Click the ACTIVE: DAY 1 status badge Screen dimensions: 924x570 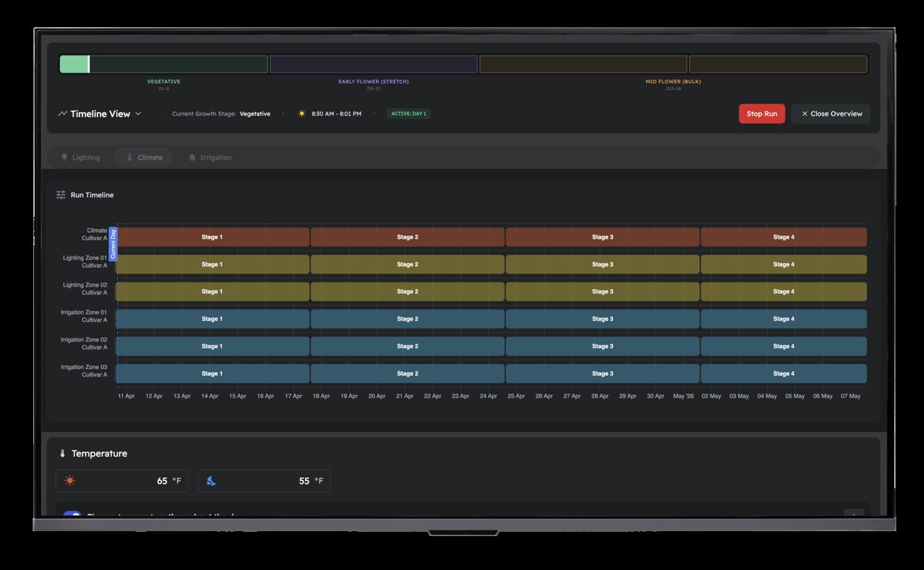408,113
